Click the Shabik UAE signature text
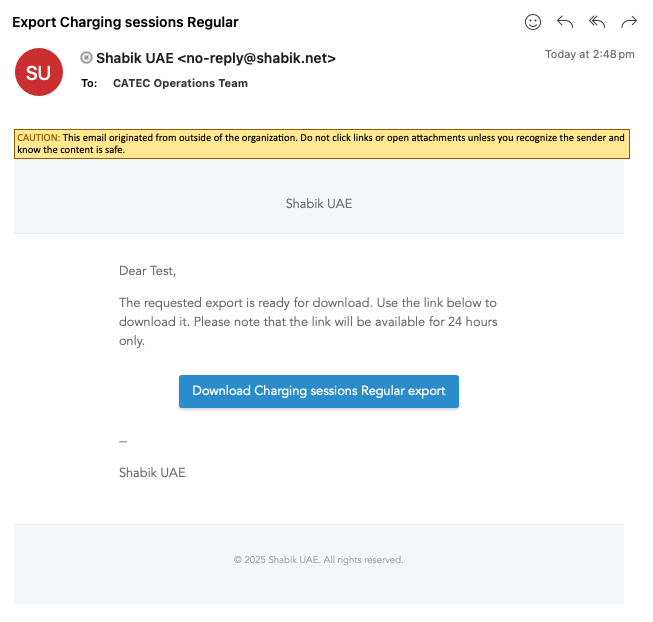 coord(152,473)
